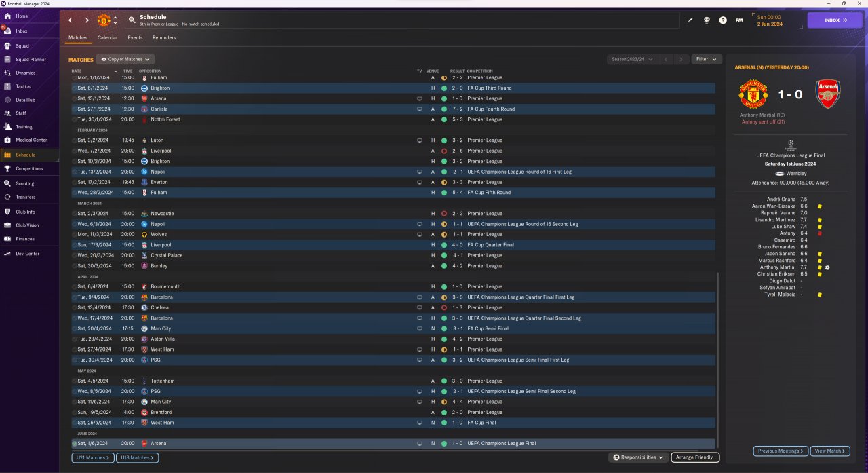The width and height of the screenshot is (868, 473).
Task: Open Dynamics in the sidebar
Action: (26, 73)
